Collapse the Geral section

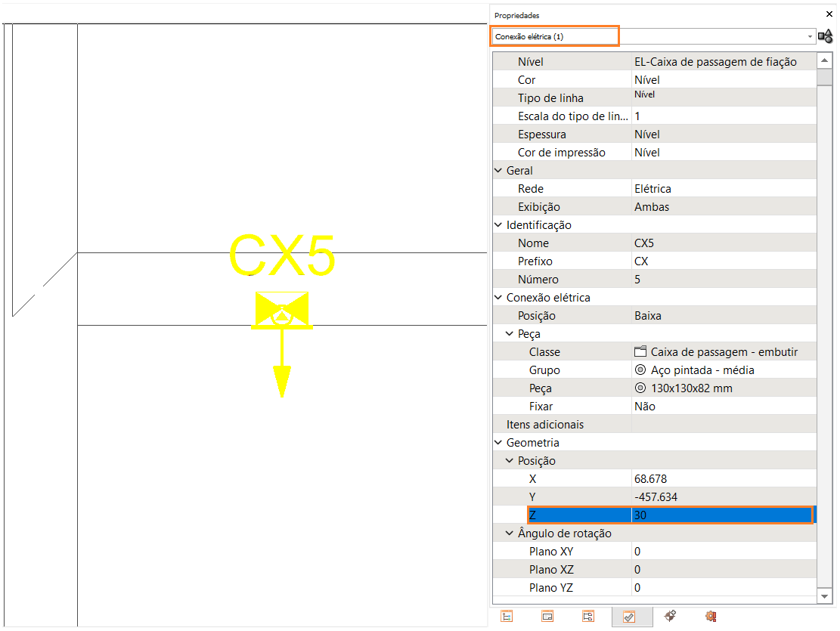point(498,170)
